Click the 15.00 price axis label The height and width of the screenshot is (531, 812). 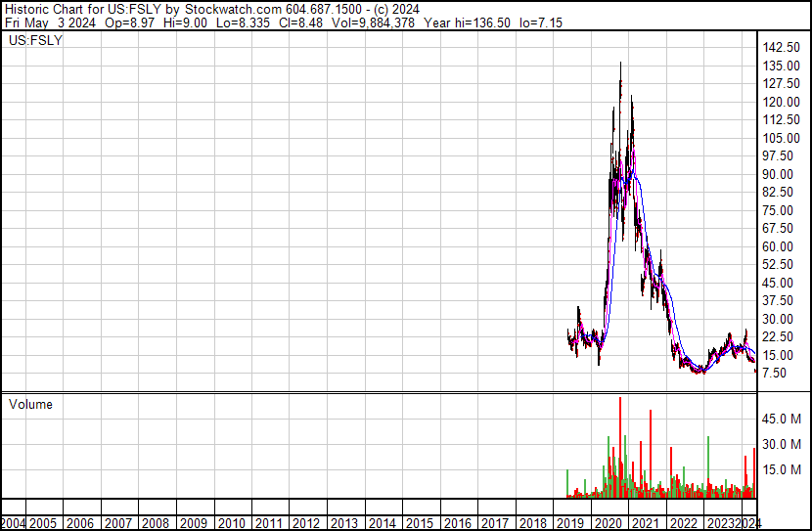click(x=778, y=356)
